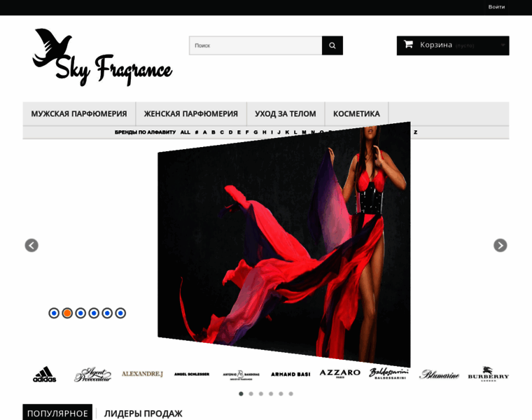Select the sixth slideshow radio dot
The width and height of the screenshot is (532, 420).
tap(120, 313)
